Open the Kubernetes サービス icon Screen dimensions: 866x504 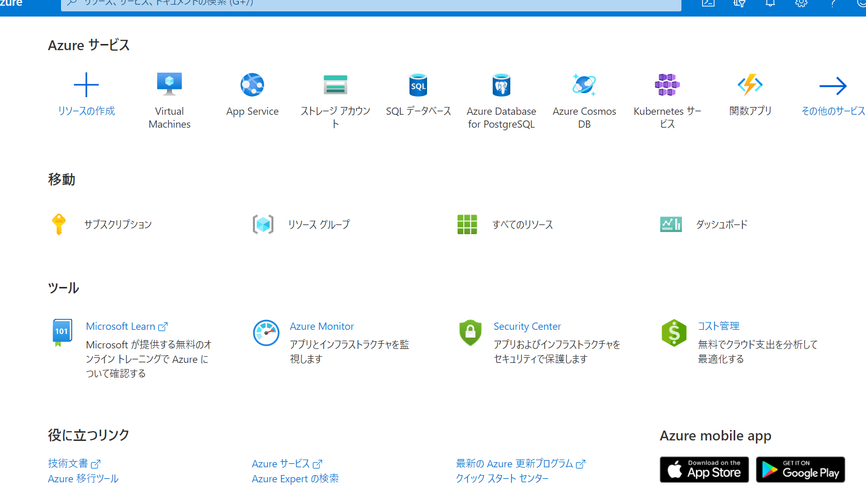(667, 85)
